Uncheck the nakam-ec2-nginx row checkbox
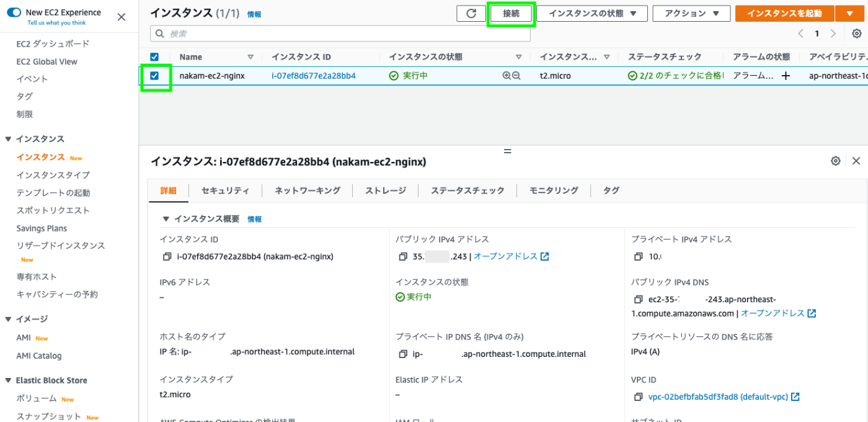 [x=154, y=76]
